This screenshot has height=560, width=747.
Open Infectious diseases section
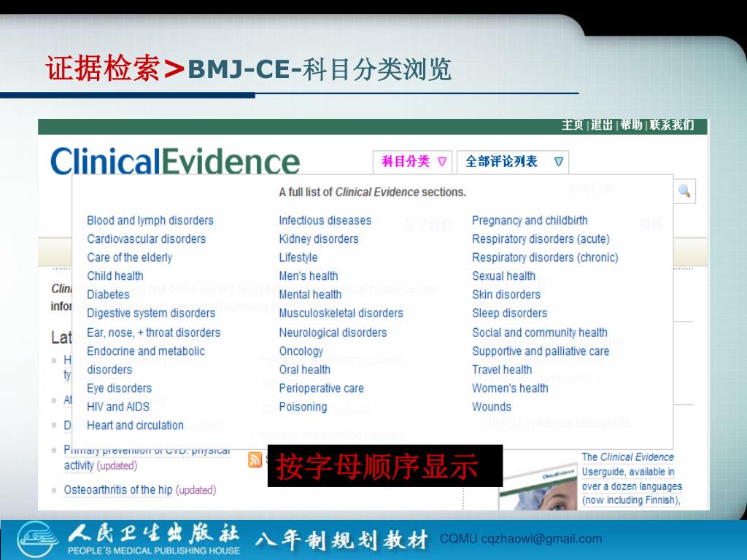tap(325, 221)
